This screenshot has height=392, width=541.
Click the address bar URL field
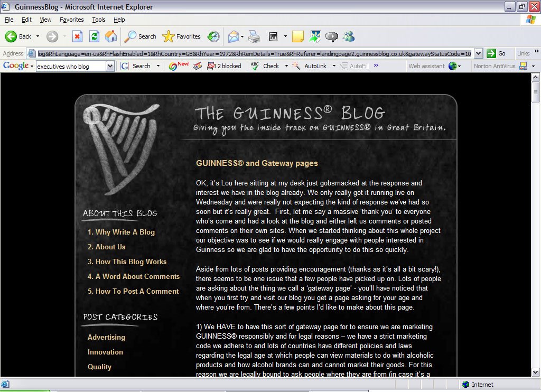click(x=254, y=54)
